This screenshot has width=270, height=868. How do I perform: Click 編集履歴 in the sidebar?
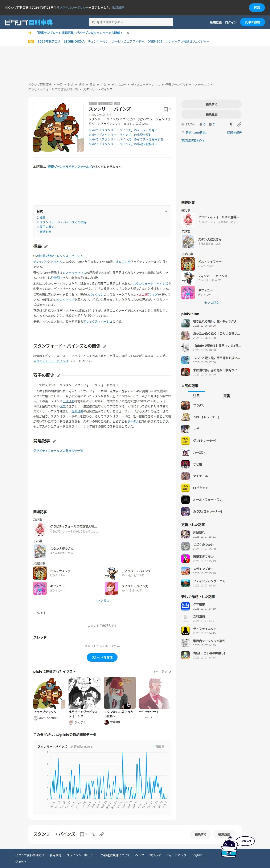(211, 114)
